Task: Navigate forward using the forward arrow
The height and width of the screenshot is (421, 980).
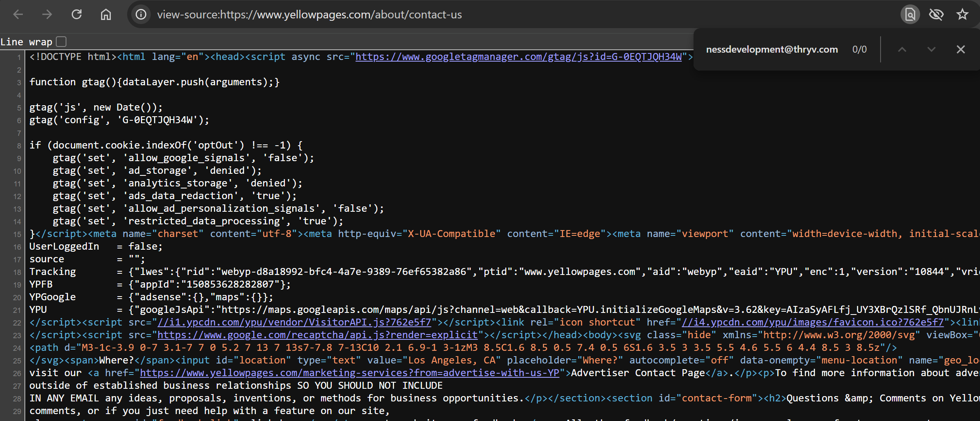Action: (47, 14)
